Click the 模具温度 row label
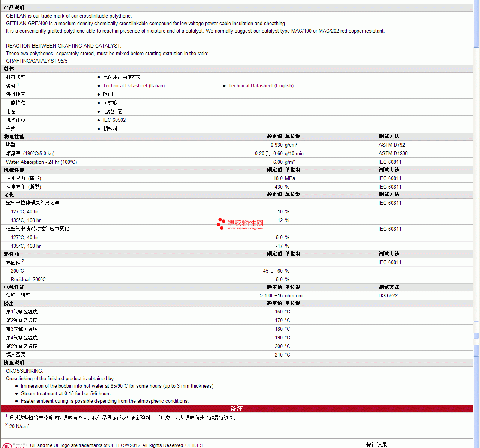 pyautogui.click(x=16, y=355)
